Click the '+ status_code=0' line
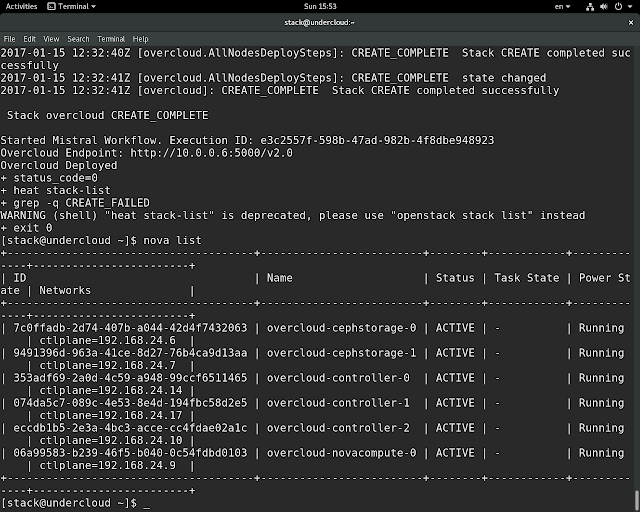This screenshot has width=640, height=512. (49, 178)
